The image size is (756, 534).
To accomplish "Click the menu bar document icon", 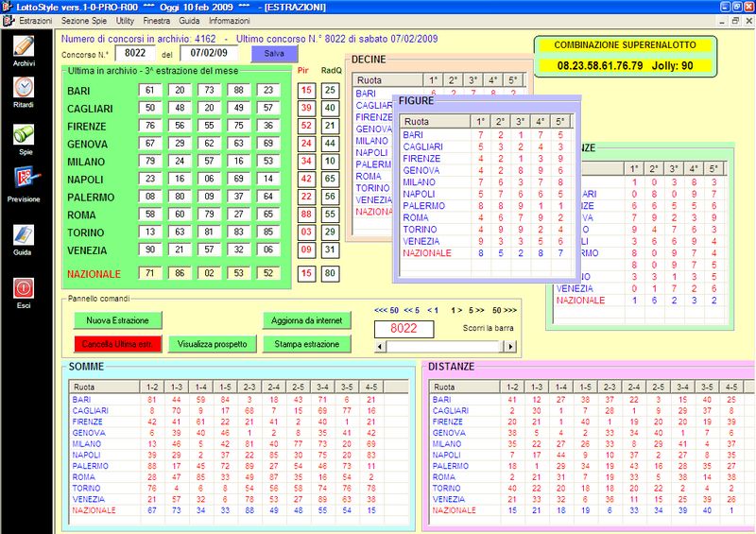I will pos(9,21).
